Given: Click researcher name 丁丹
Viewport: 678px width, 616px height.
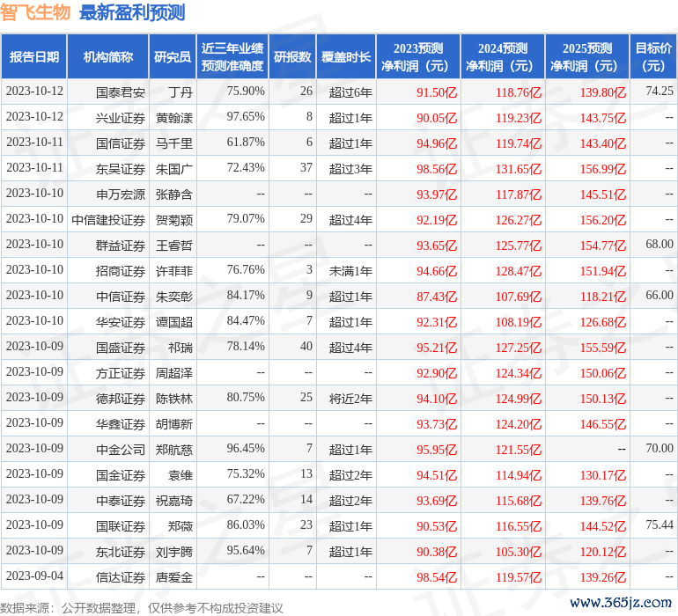Looking at the screenshot, I should tap(181, 92).
